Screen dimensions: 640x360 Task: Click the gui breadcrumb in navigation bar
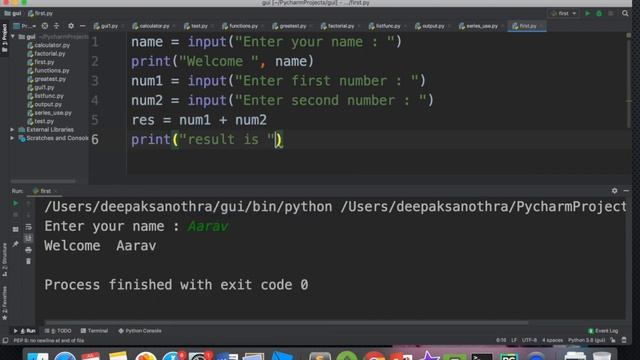point(13,13)
